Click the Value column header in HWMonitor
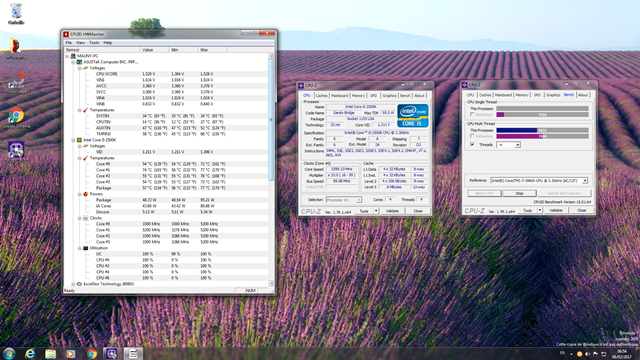Screen dimensions: 640x360 tap(154, 50)
